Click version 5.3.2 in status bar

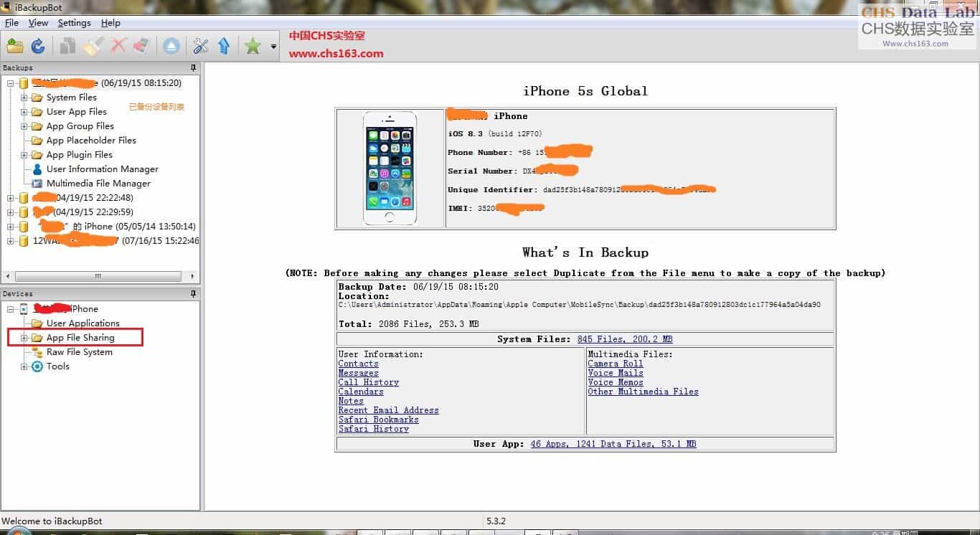pos(496,521)
